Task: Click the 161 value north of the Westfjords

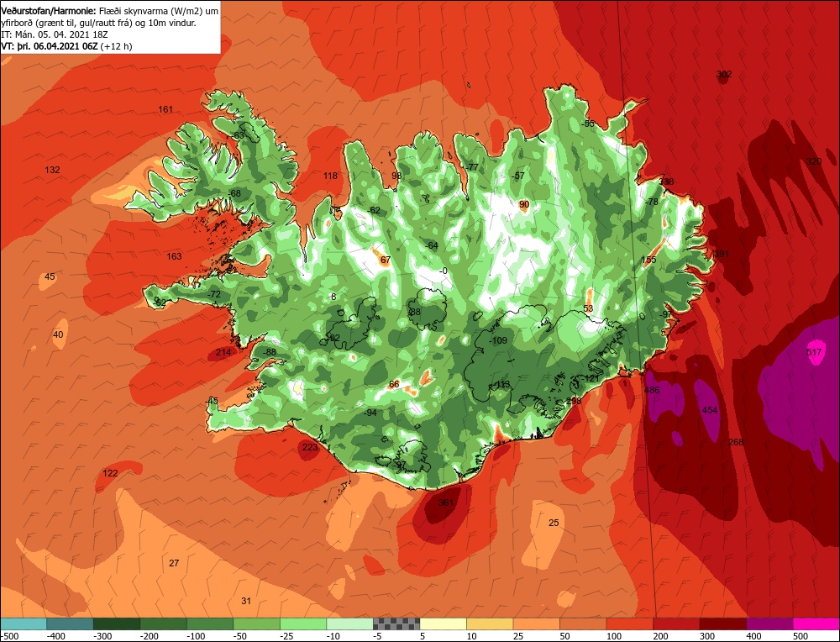Action: tap(165, 109)
